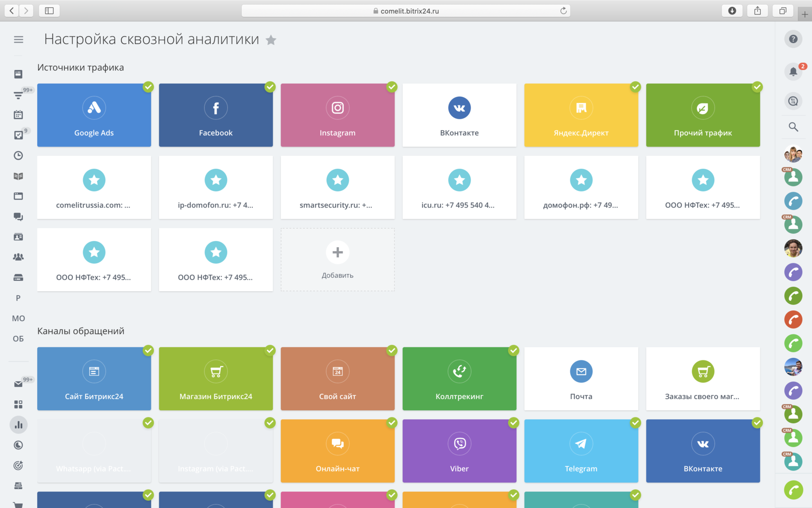Open the Заказы своего магазина channel tile
Image resolution: width=812 pixels, height=508 pixels.
coord(703,379)
